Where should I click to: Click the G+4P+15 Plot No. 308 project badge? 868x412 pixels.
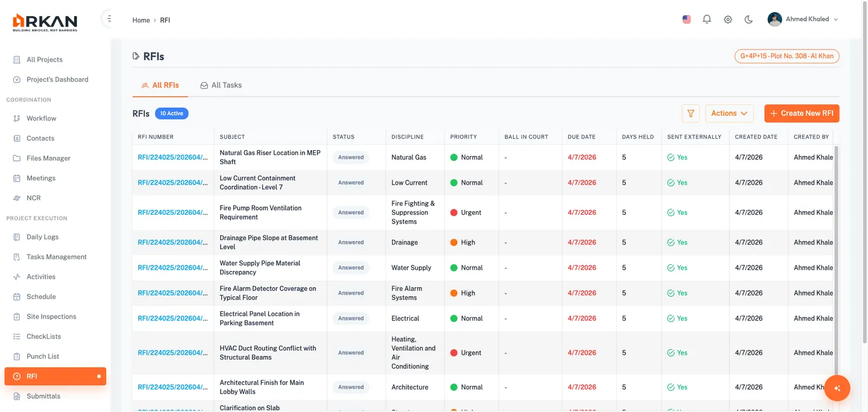787,55
